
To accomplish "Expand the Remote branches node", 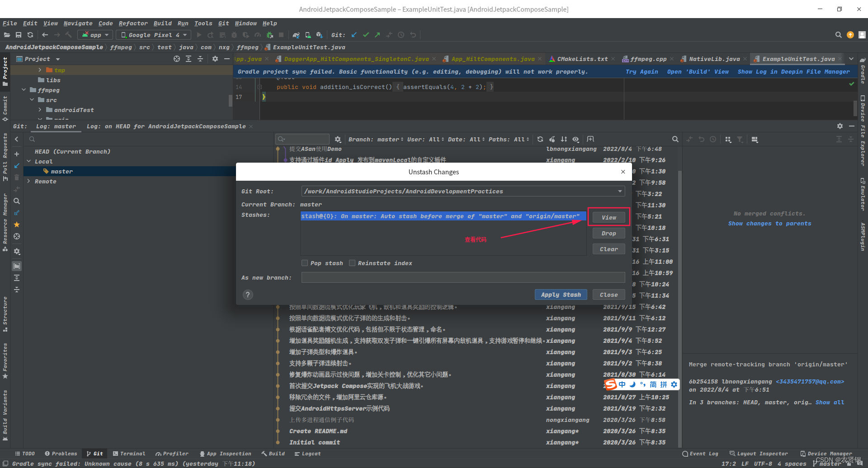I will (29, 181).
